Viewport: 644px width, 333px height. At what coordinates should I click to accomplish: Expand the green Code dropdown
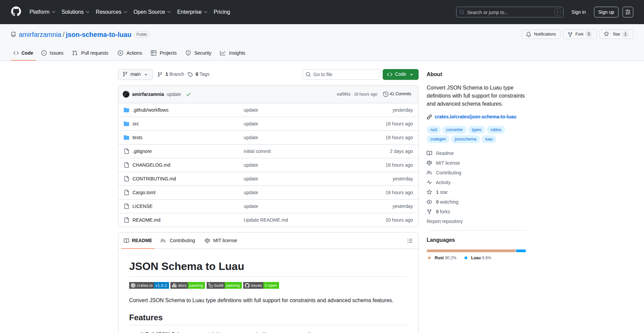[412, 74]
